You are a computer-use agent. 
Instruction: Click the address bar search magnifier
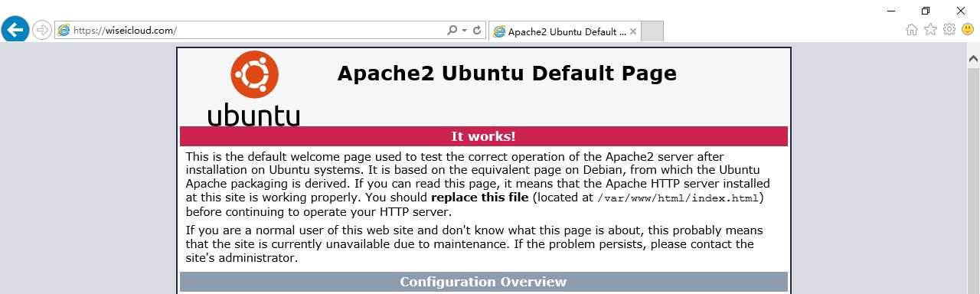click(x=452, y=31)
